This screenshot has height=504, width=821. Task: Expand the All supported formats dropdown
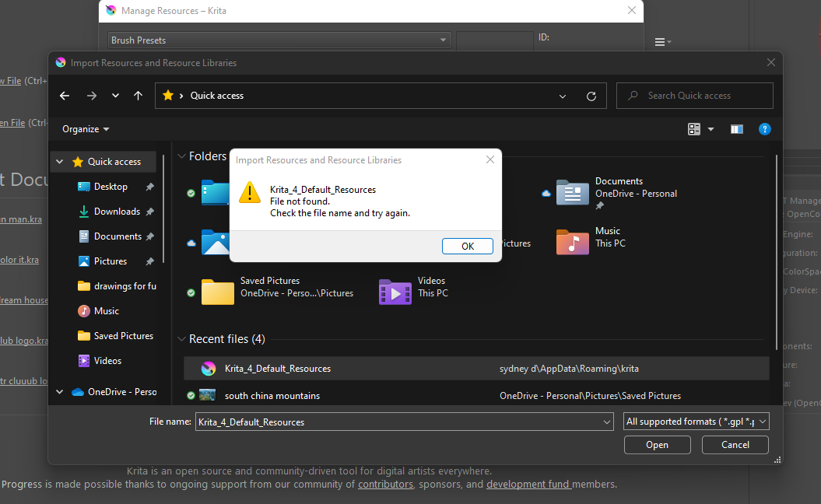(696, 422)
